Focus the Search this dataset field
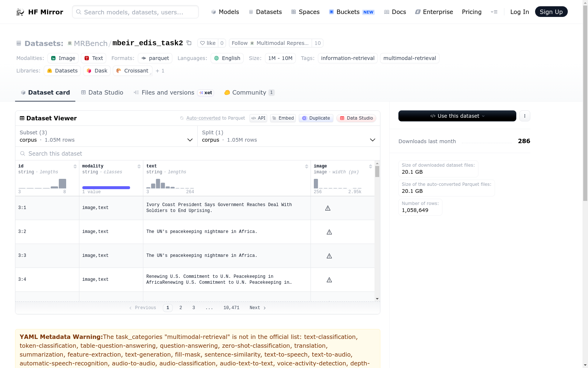 (198, 153)
